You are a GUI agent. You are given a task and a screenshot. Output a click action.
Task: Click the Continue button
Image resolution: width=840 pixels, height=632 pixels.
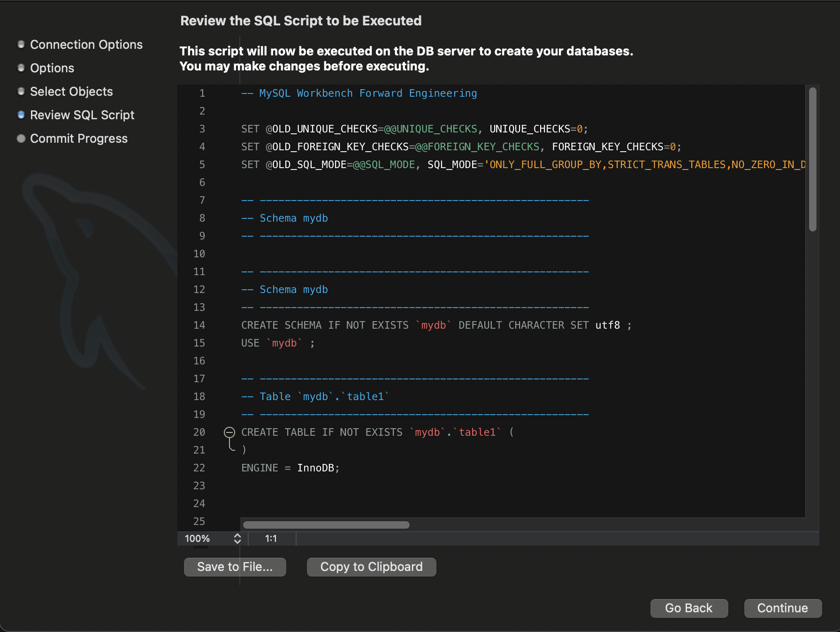[x=783, y=608]
